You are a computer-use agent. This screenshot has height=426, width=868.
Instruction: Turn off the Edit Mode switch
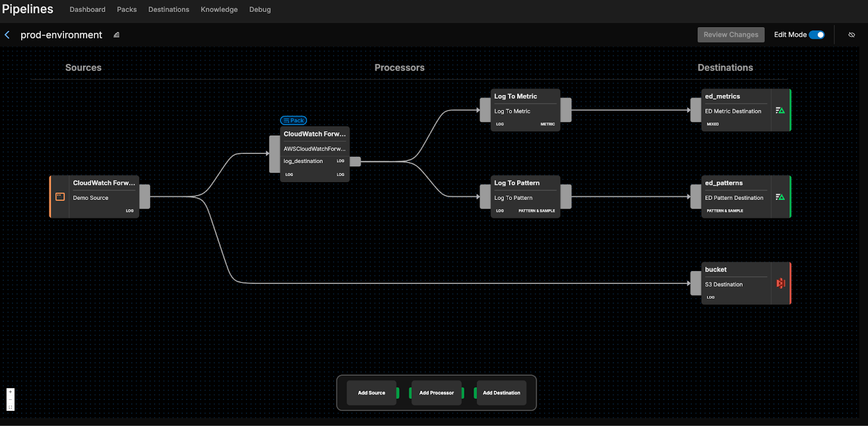click(x=816, y=35)
